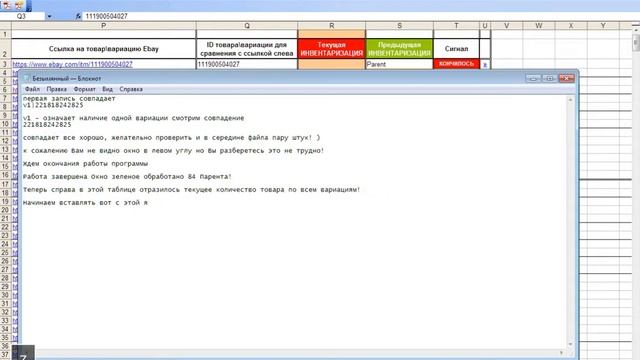
Task: Select row 2 header in Excel
Action: (x=5, y=49)
